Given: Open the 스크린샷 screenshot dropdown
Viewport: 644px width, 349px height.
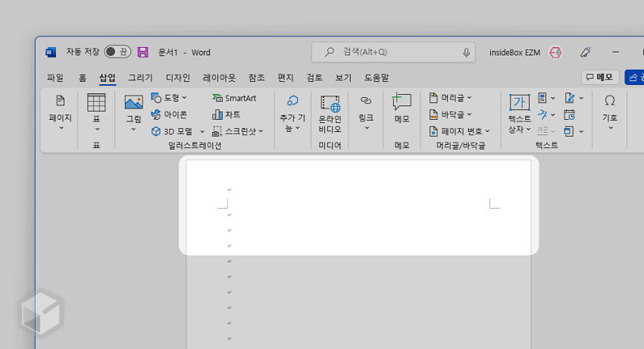Looking at the screenshot, I should tap(238, 131).
